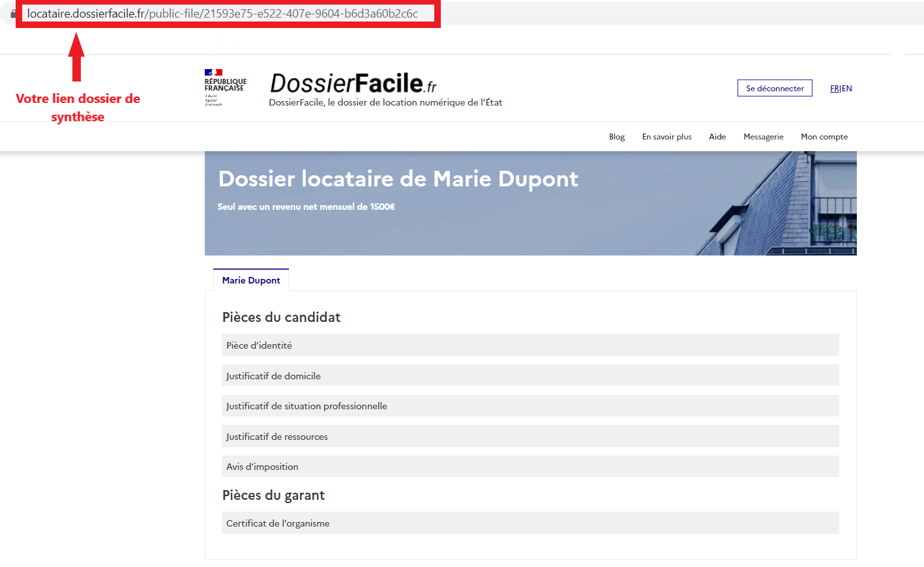The image size is (924, 567).
Task: Click the Pièces du garant heading
Action: [273, 495]
